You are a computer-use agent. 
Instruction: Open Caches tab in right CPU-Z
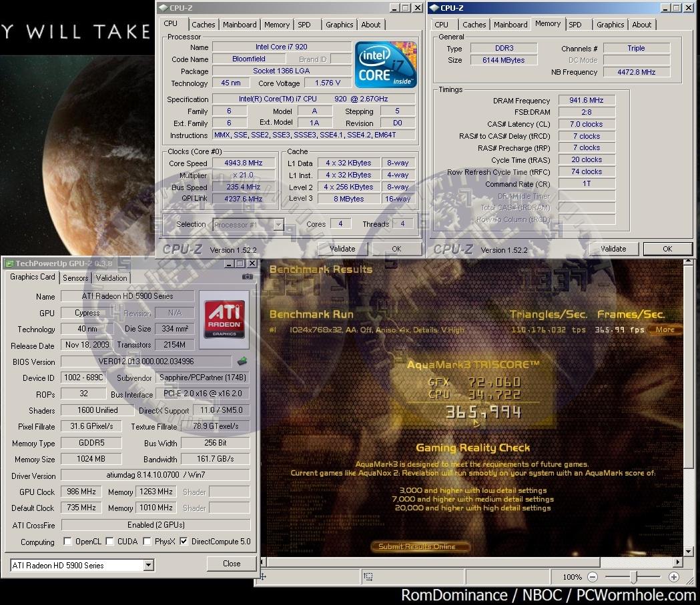[474, 25]
